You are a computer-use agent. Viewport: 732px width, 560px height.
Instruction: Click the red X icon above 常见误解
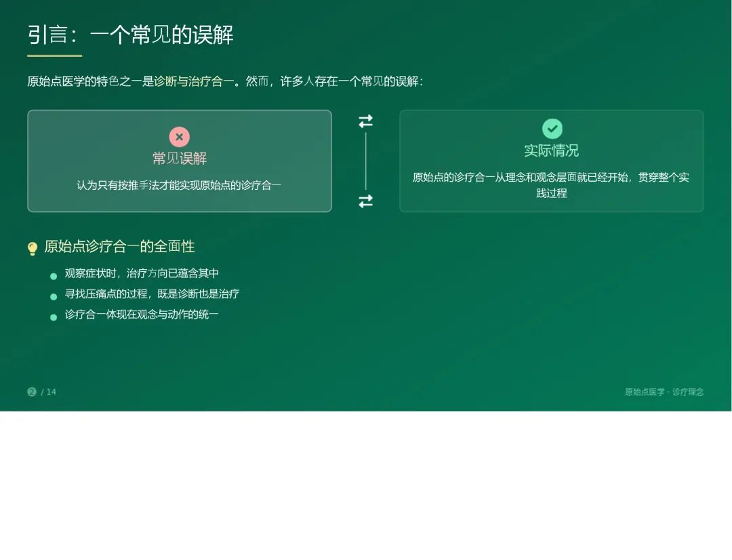coord(179,137)
